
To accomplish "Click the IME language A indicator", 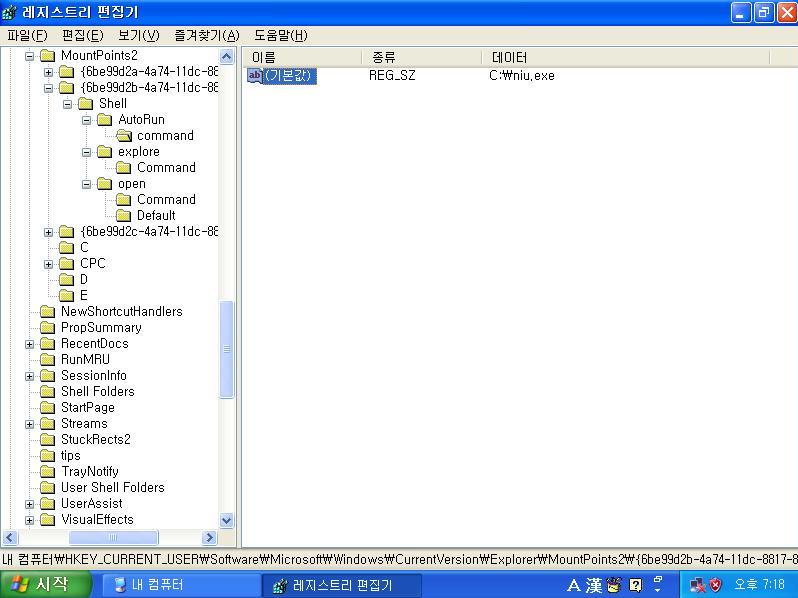I will (574, 585).
